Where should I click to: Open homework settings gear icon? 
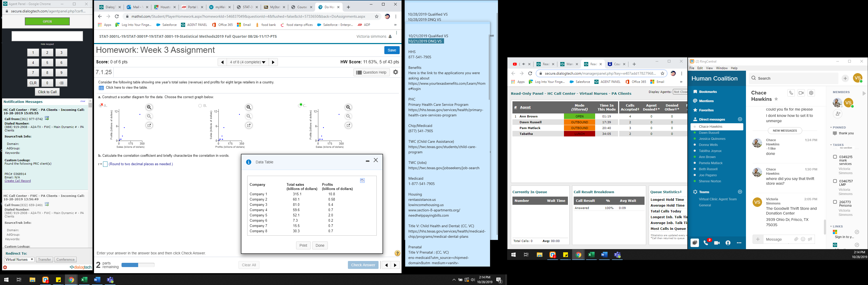click(x=396, y=72)
